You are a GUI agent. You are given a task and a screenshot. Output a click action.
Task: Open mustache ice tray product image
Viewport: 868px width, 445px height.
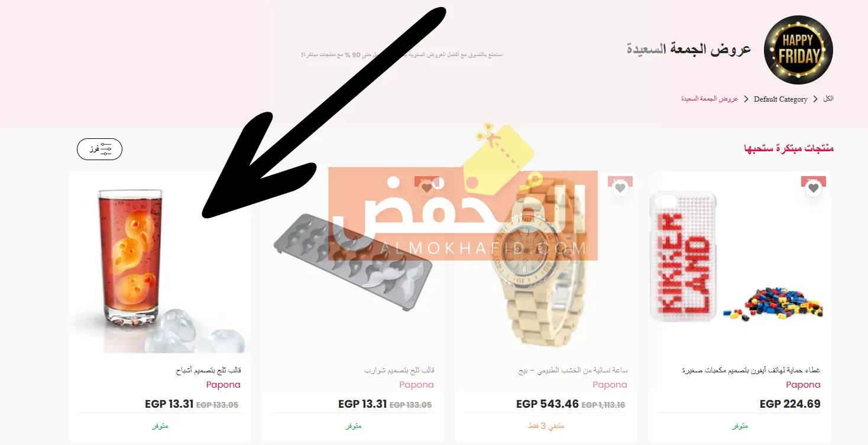pos(353,263)
